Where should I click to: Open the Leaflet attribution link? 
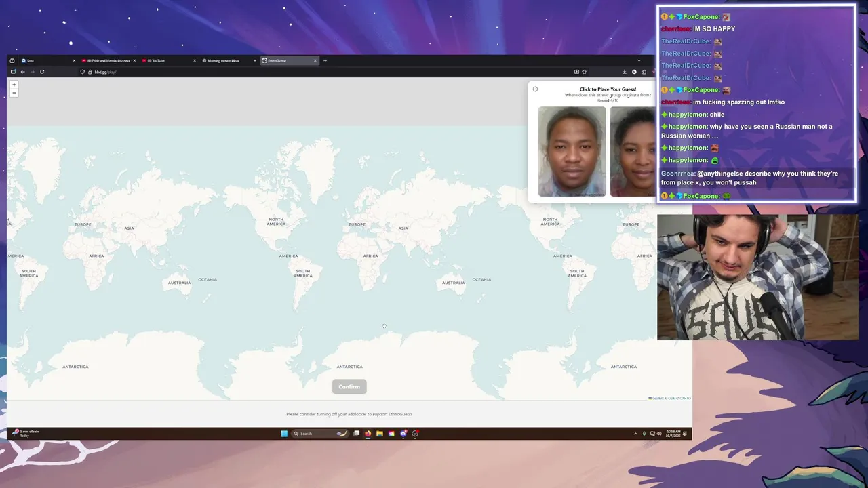pos(657,398)
